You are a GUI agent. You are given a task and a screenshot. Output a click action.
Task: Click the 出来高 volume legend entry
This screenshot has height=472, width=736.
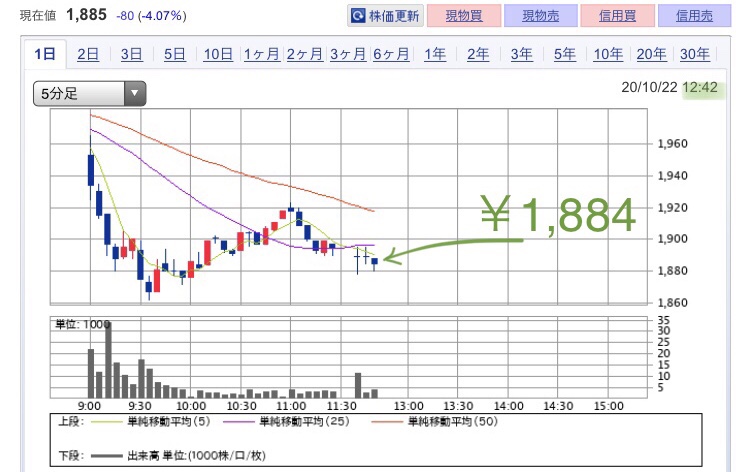point(196,455)
